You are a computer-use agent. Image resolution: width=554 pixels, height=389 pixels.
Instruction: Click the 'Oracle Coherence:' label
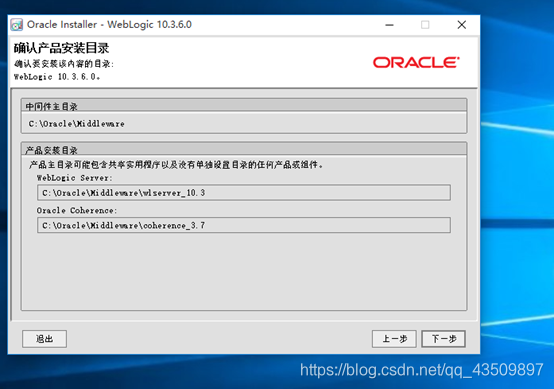click(77, 211)
